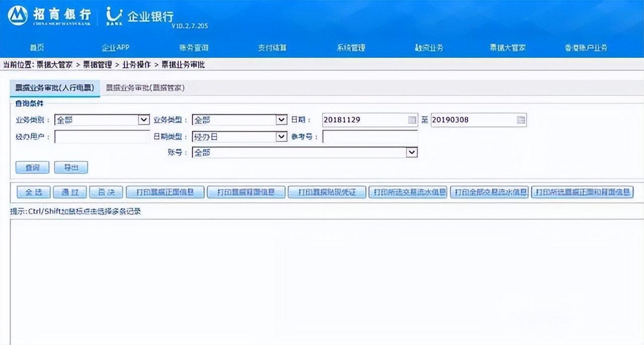The image size is (644, 345).
Task: Click the 否决 reject button
Action: click(x=106, y=192)
